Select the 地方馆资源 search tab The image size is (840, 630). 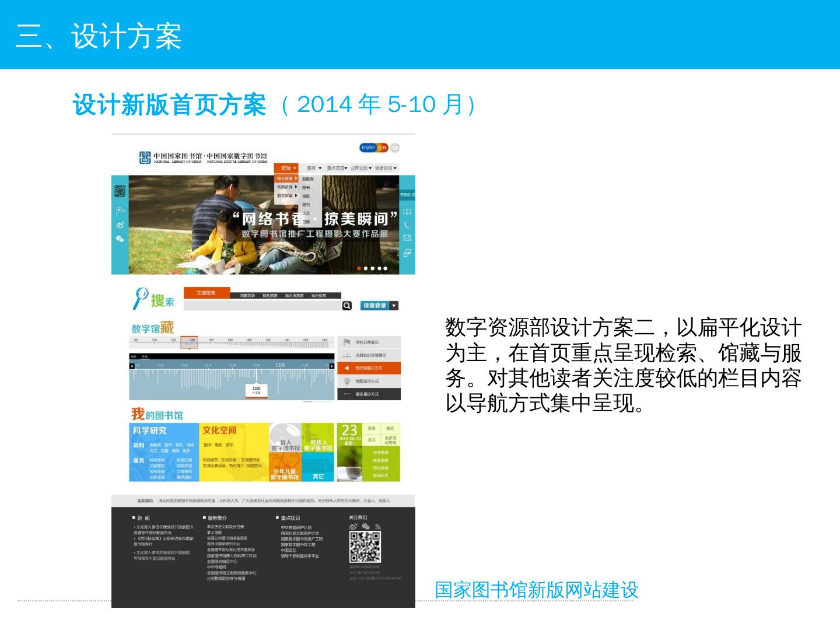pos(294,296)
